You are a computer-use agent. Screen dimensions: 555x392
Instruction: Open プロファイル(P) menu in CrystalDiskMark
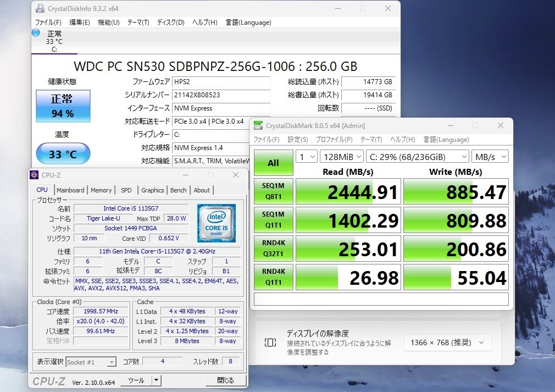(x=334, y=140)
